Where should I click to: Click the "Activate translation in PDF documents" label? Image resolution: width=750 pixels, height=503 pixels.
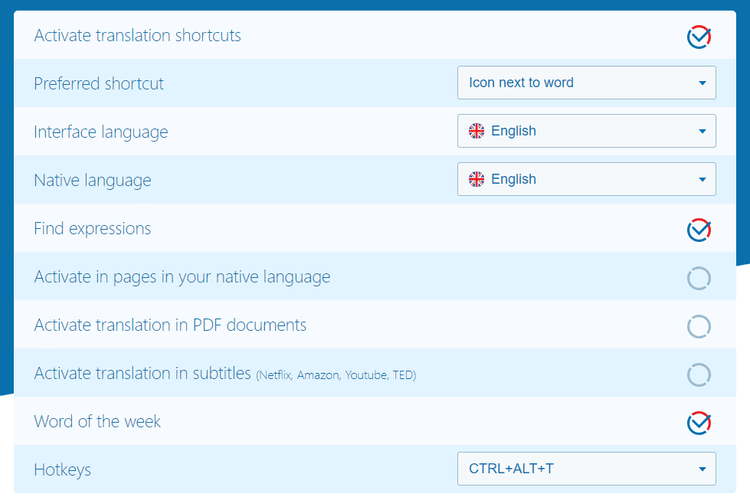170,325
